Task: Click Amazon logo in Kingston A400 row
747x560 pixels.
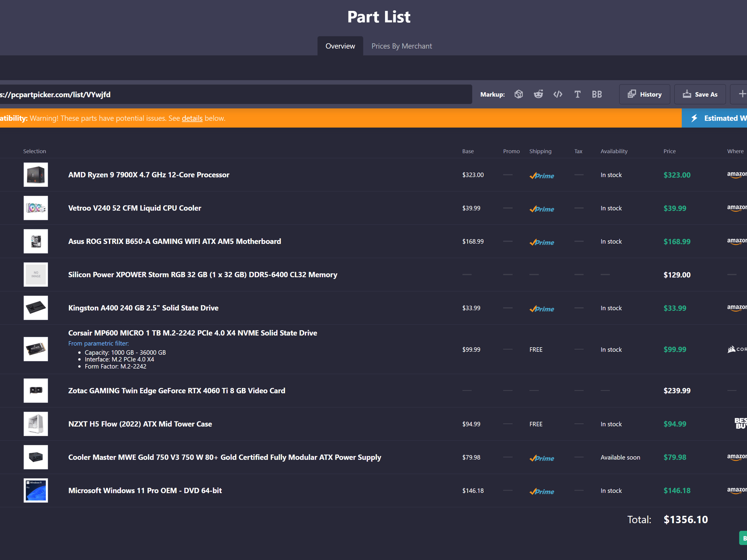Action: (x=737, y=308)
